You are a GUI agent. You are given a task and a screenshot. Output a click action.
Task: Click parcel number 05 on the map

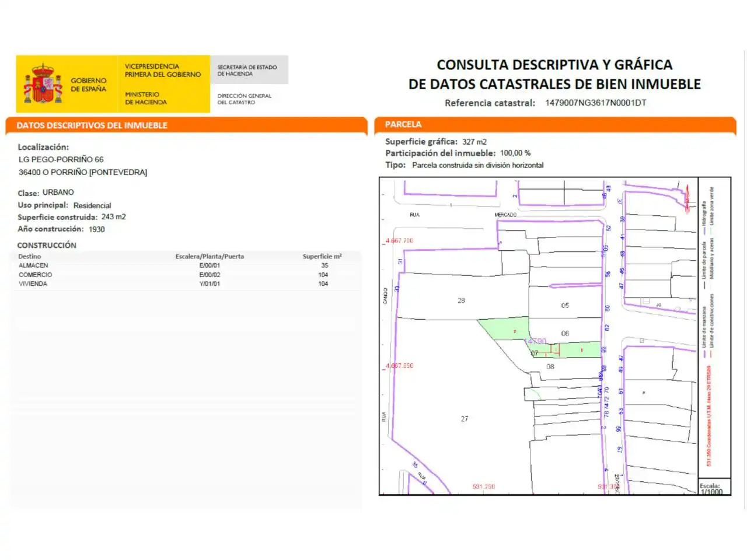[x=565, y=306]
